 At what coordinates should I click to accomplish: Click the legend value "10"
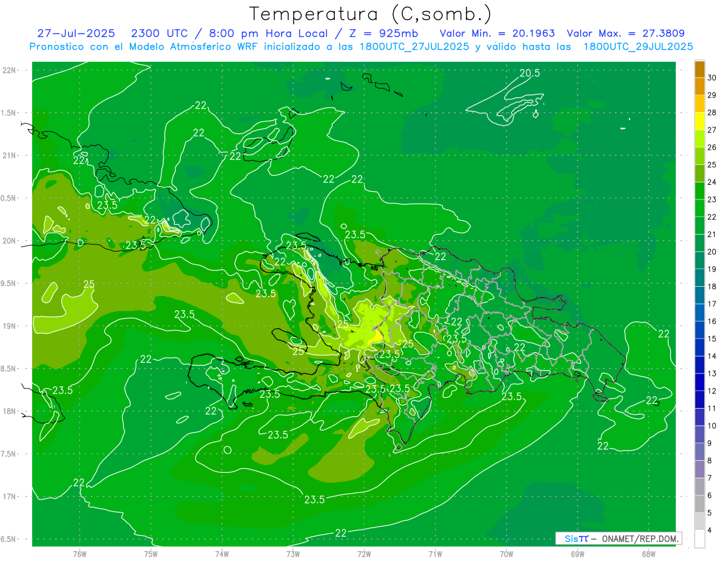click(712, 426)
